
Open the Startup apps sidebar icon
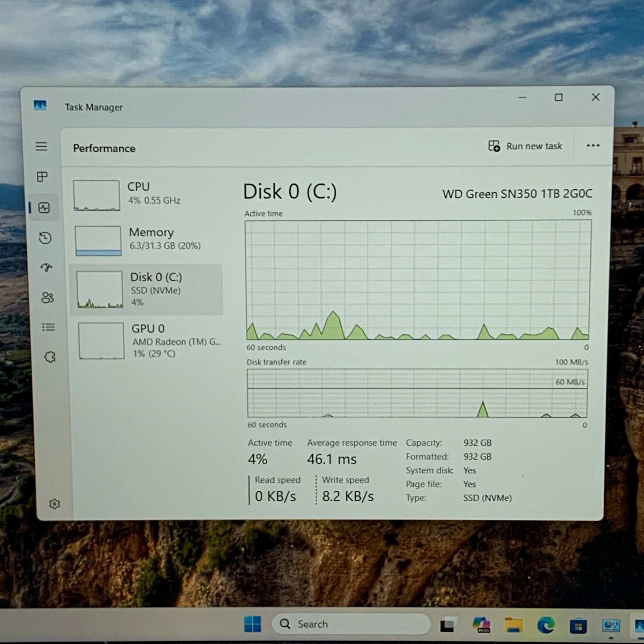(x=46, y=267)
